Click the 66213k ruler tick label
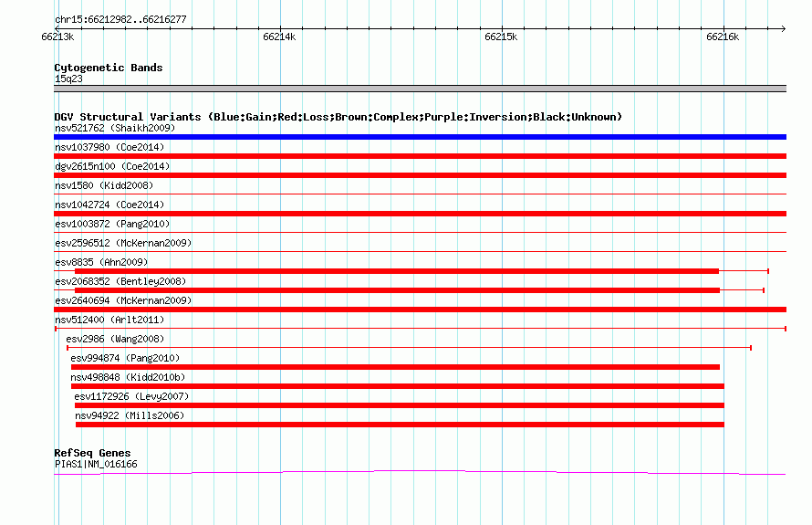The image size is (812, 525). 57,37
